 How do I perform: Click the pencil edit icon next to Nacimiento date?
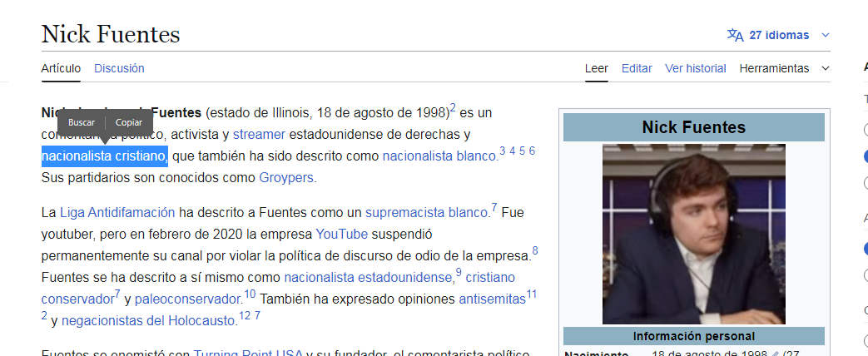coord(775,354)
